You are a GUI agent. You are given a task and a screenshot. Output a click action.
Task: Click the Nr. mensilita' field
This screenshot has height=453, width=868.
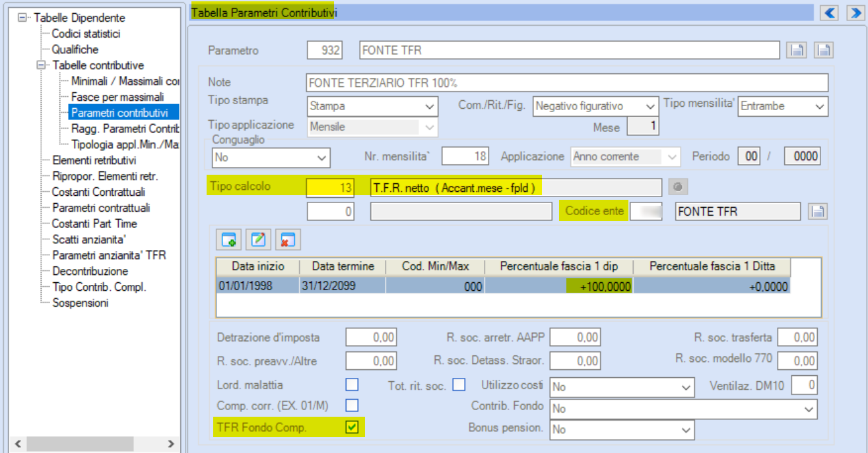pos(465,156)
